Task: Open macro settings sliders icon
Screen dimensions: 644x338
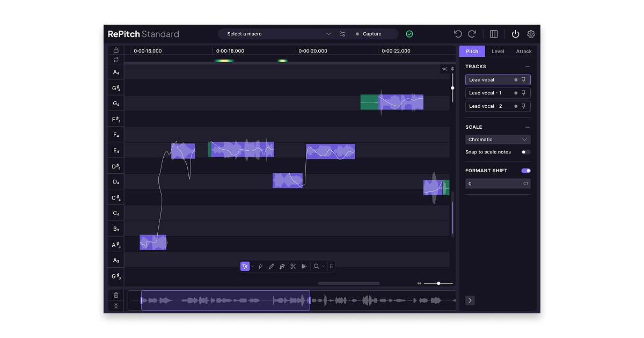Action: pos(342,34)
